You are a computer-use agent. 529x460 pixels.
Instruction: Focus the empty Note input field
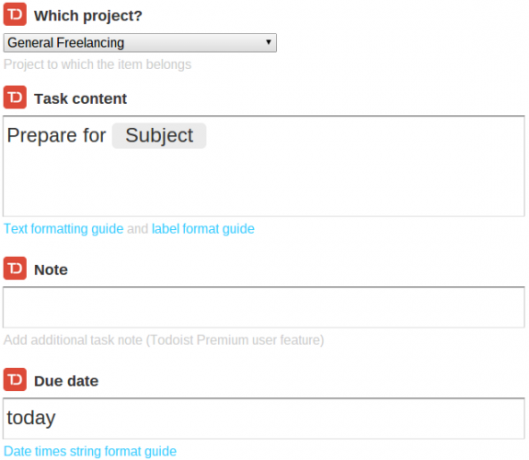coord(264,307)
